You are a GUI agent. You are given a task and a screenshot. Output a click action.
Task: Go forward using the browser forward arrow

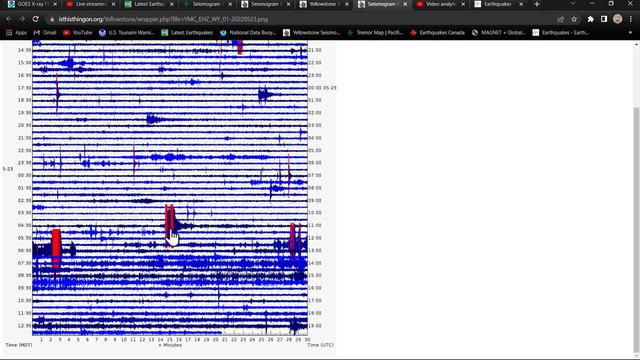pos(22,19)
